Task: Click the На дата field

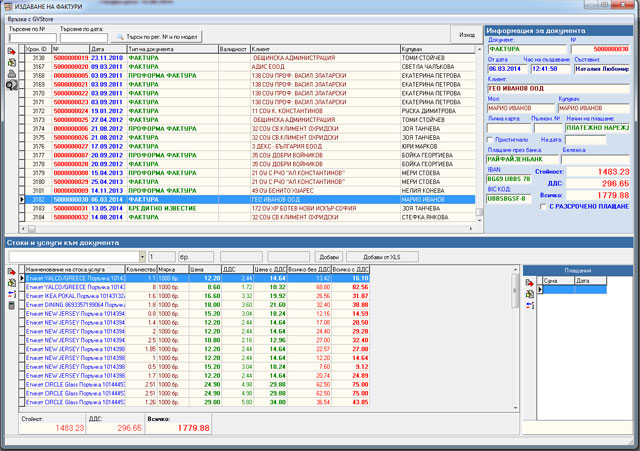Action: point(585,140)
